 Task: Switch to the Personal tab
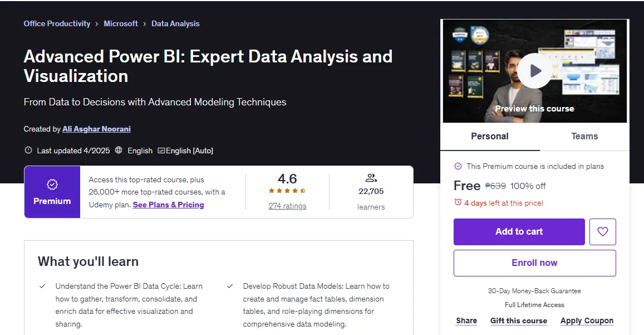pyautogui.click(x=490, y=137)
